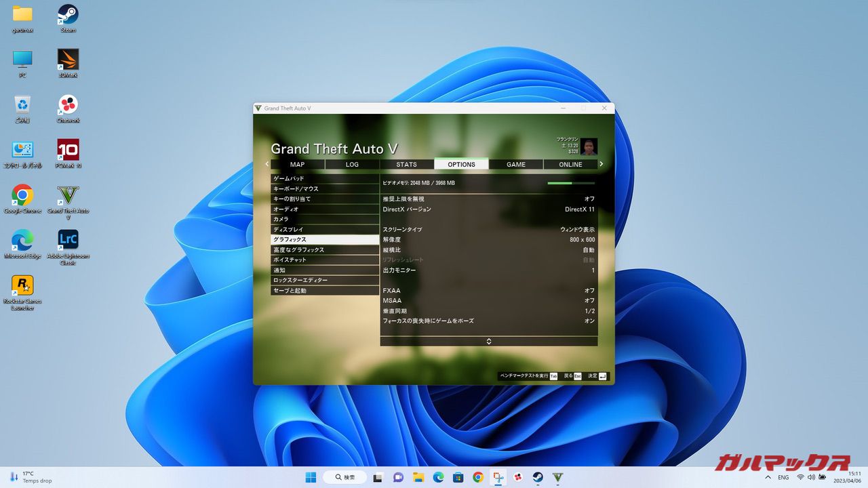
Task: Click the ベンチマークテストを実行 button
Action: click(x=528, y=376)
